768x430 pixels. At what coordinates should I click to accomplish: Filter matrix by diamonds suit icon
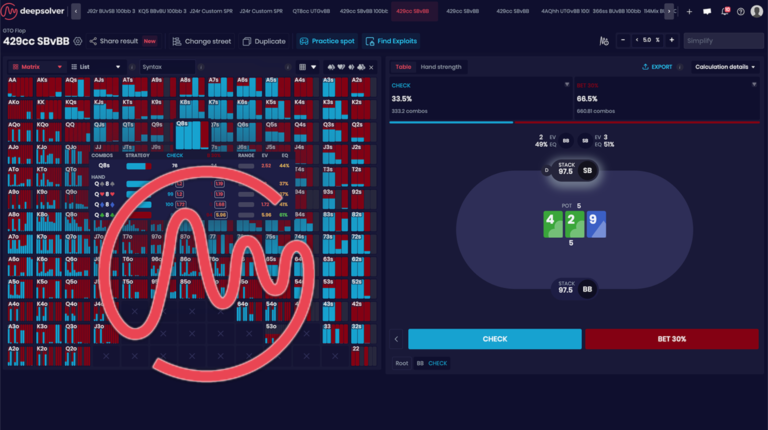point(351,67)
